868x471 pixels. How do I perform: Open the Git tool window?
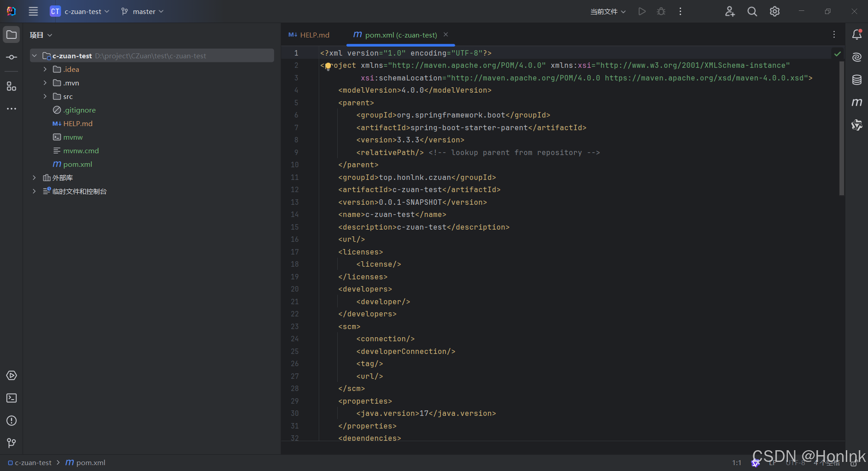click(x=11, y=443)
